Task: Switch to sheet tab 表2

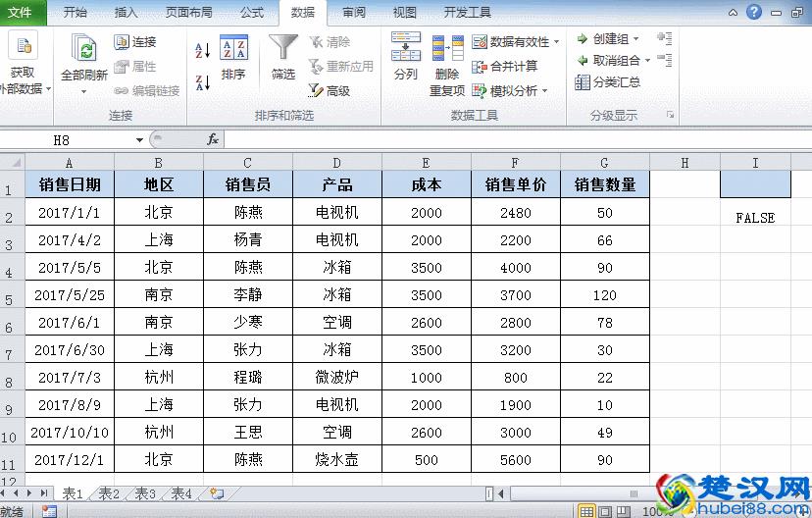Action: 109,493
